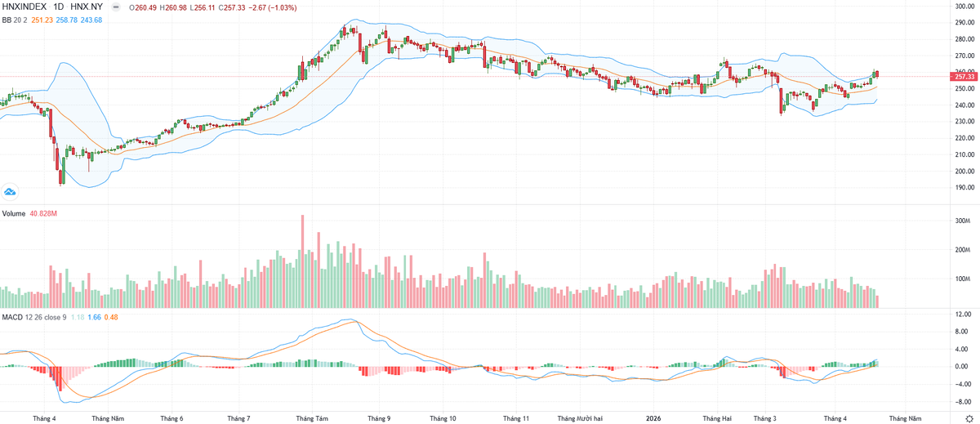Select the HNXINDEX symbol title
The width and height of the screenshot is (980, 424).
coord(26,7)
